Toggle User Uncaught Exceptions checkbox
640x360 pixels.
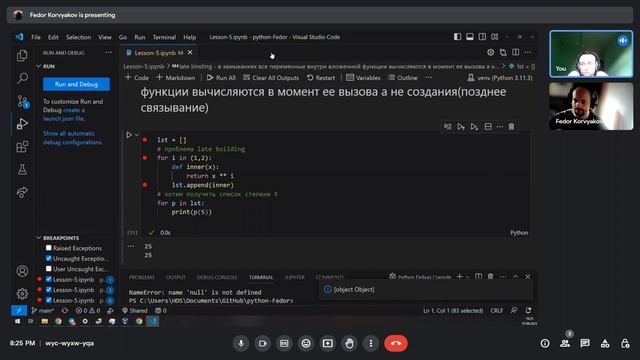coord(49,269)
